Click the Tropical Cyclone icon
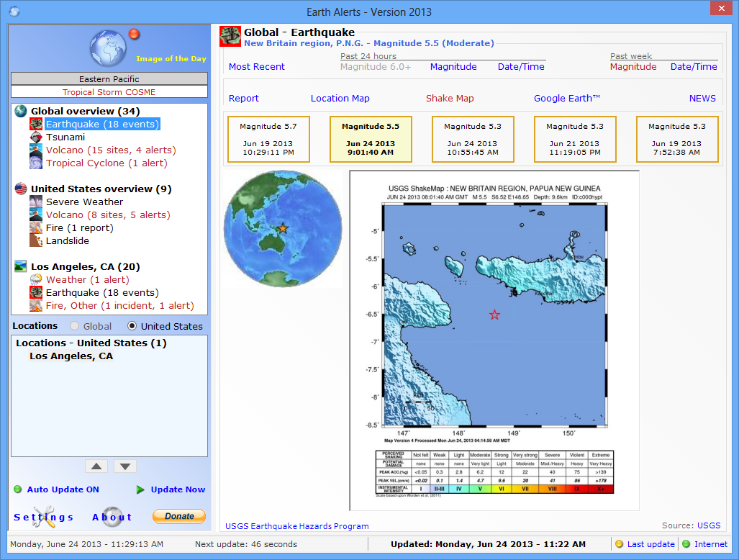The image size is (739, 560). point(36,163)
